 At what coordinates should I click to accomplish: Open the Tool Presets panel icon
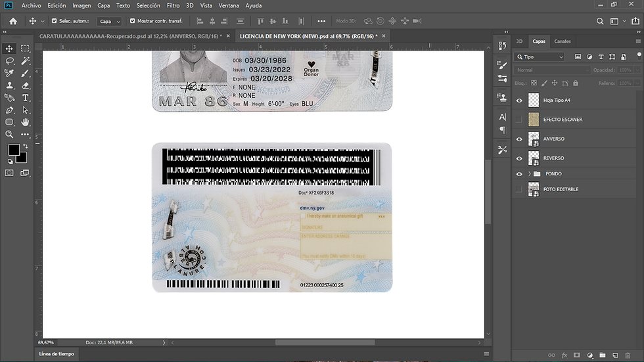click(502, 150)
